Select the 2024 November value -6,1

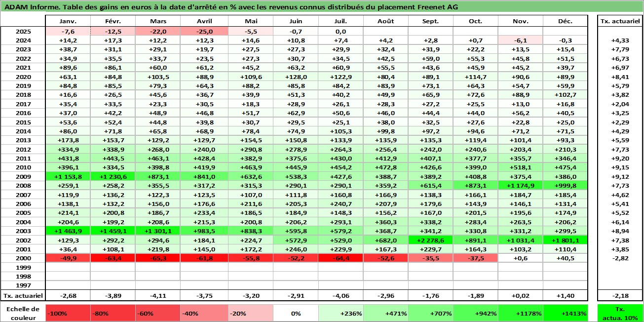coord(521,40)
